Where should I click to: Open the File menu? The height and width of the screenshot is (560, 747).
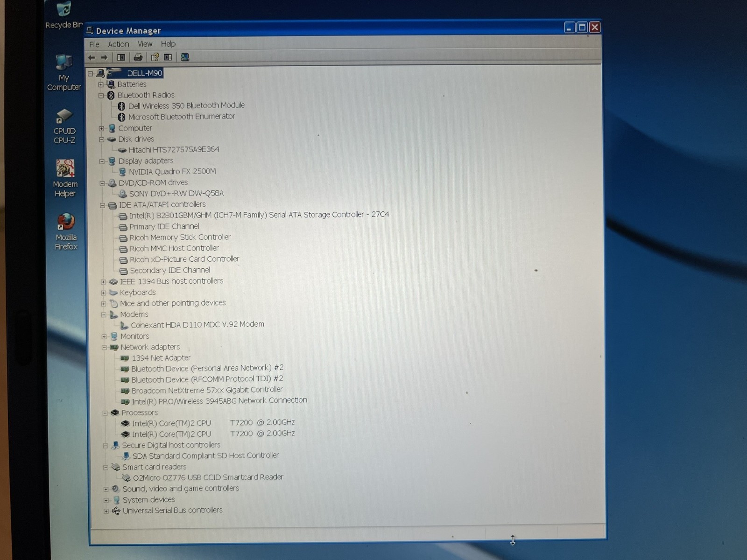(94, 44)
